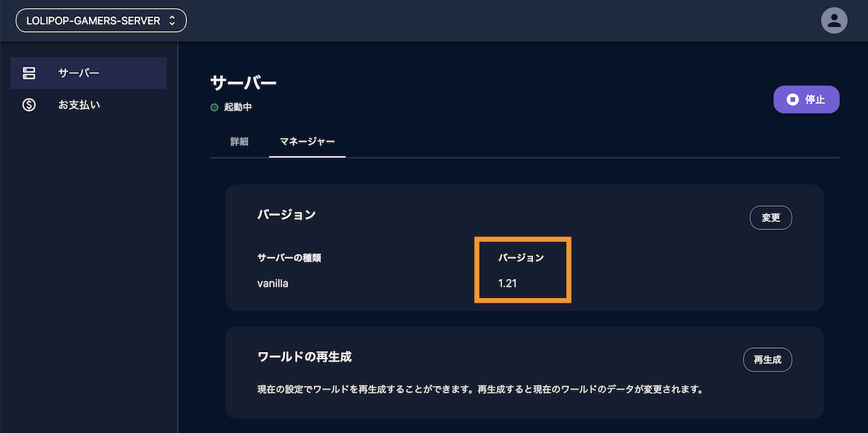Click the highlighted バージョン 1.21 field
The width and height of the screenshot is (868, 433).
click(522, 270)
